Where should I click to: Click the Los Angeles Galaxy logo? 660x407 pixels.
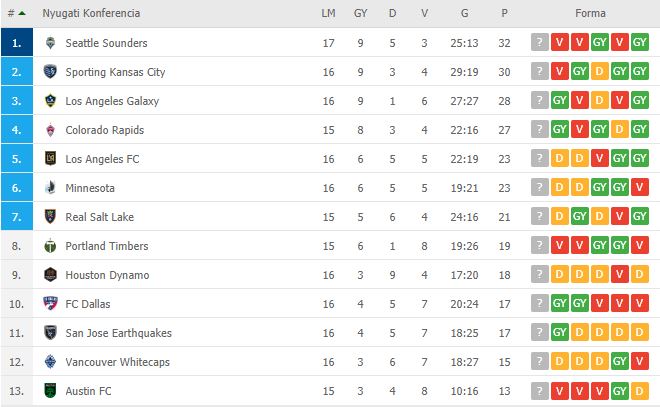coord(50,101)
